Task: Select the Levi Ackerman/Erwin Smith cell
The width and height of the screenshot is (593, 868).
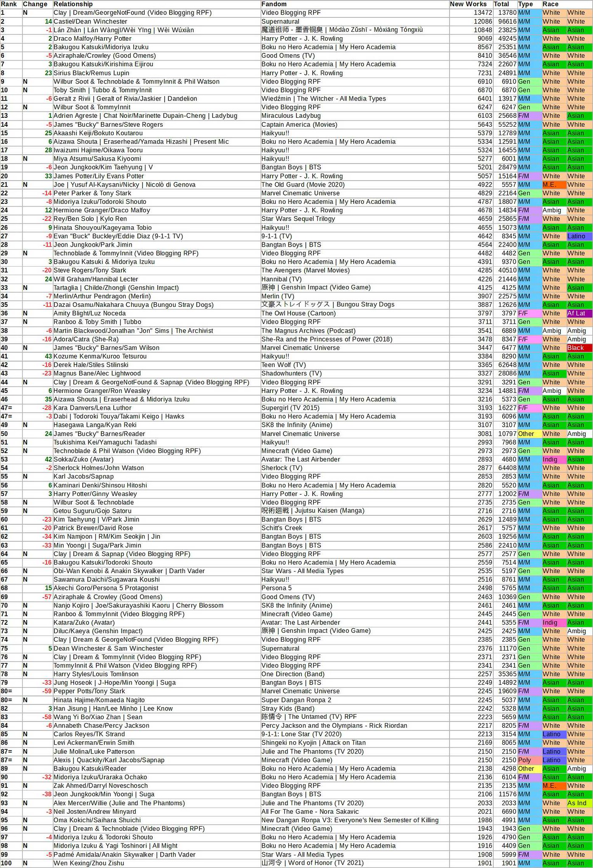Action: point(157,743)
